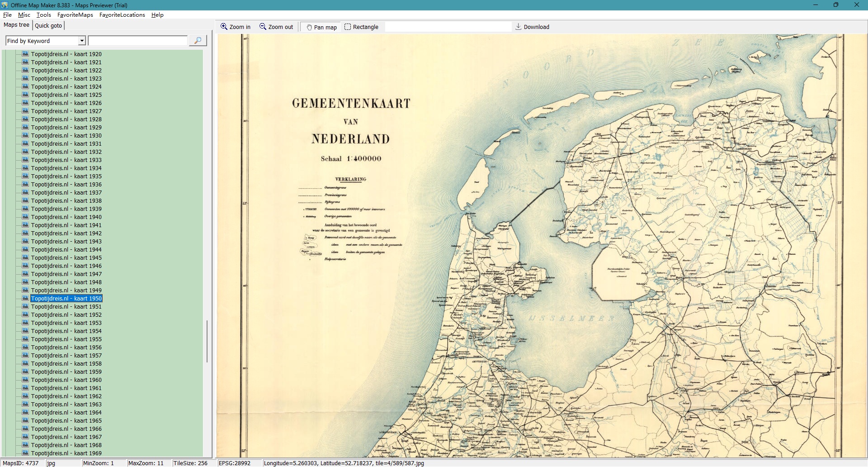
Task: Click the keyword search input field
Action: point(137,41)
